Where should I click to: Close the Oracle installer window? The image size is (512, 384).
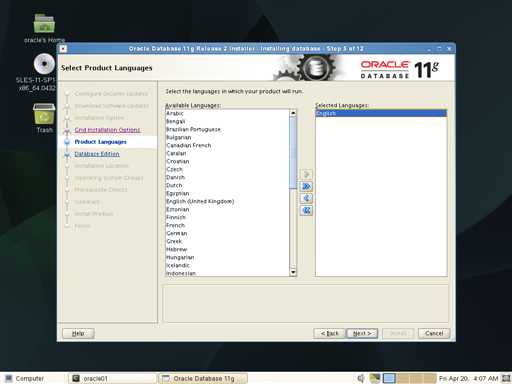[x=449, y=49]
